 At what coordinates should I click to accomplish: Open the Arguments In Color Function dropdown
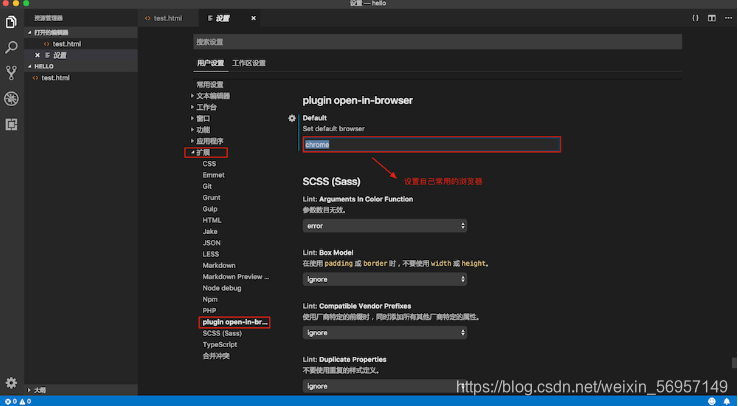[x=385, y=226]
